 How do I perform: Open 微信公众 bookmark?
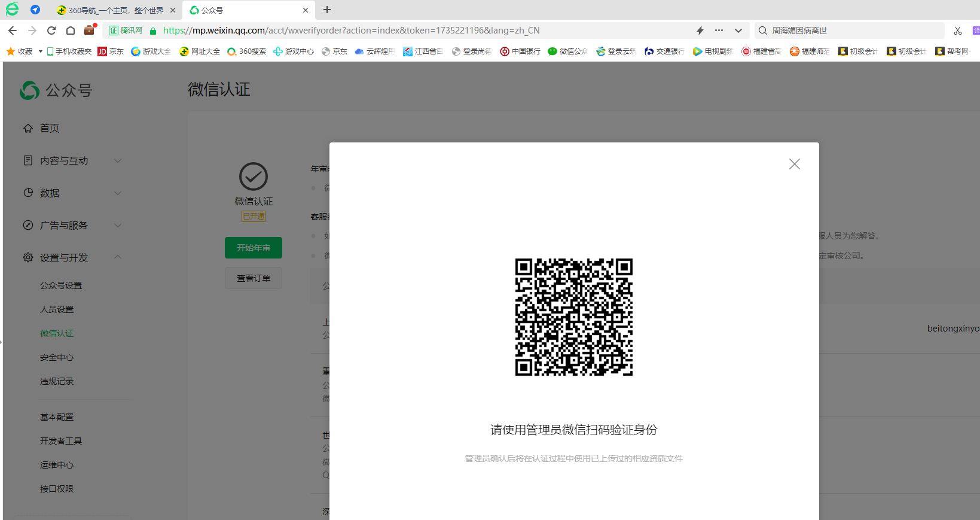click(x=568, y=51)
